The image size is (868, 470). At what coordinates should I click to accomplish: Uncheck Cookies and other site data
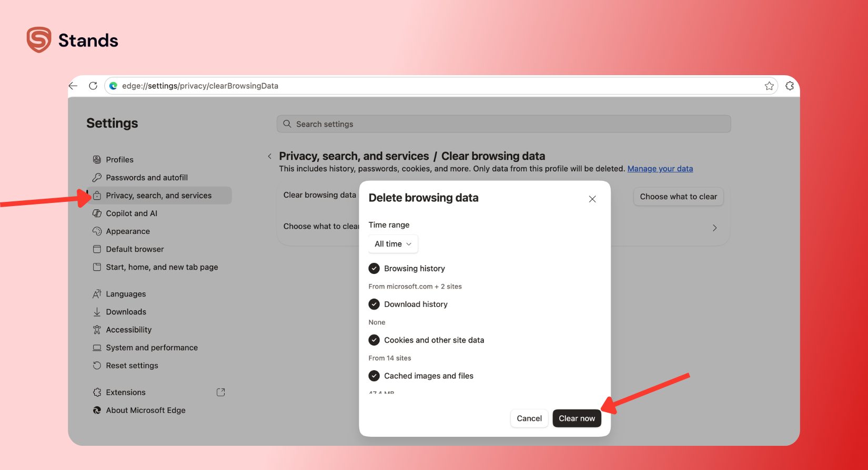pyautogui.click(x=374, y=340)
